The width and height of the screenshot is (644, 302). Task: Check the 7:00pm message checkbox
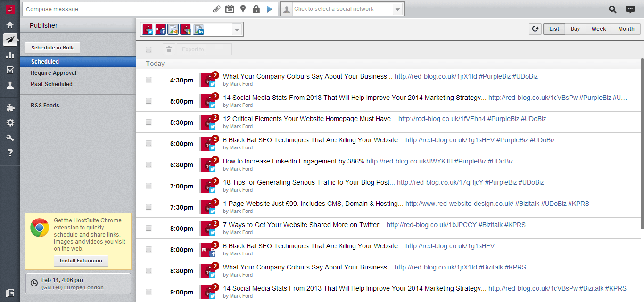coord(149,186)
